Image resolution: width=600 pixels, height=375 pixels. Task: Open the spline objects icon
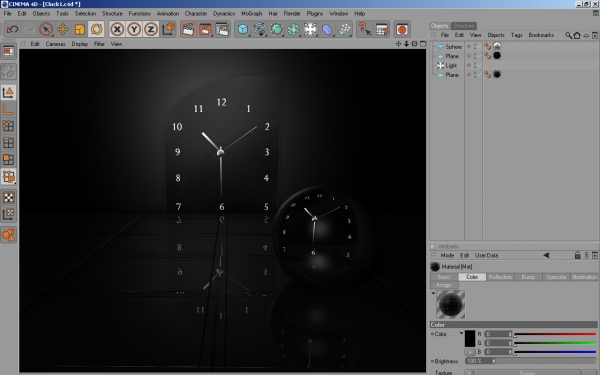259,29
